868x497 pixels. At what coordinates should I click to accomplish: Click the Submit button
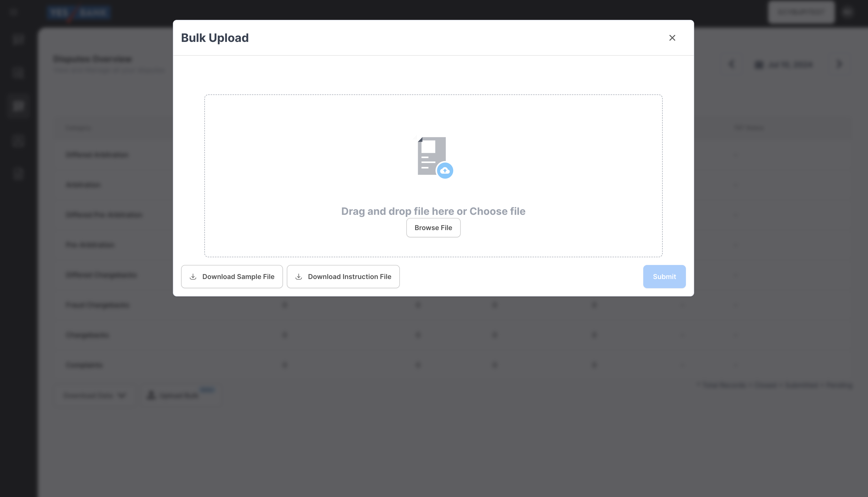[x=664, y=277]
